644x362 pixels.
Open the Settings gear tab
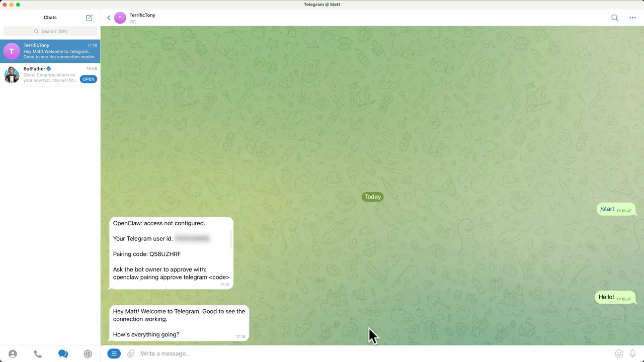click(88, 354)
